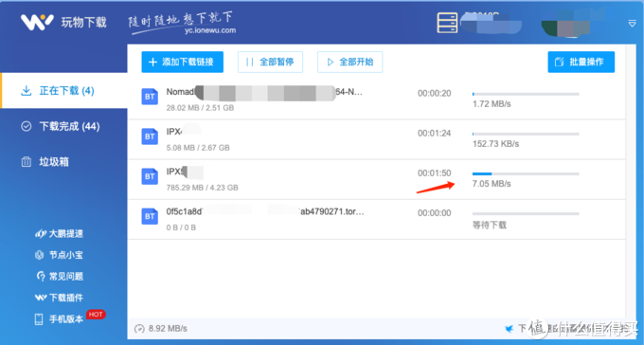Click the 152.73 KB/s speed value
The width and height of the screenshot is (644, 345).
pyautogui.click(x=495, y=144)
